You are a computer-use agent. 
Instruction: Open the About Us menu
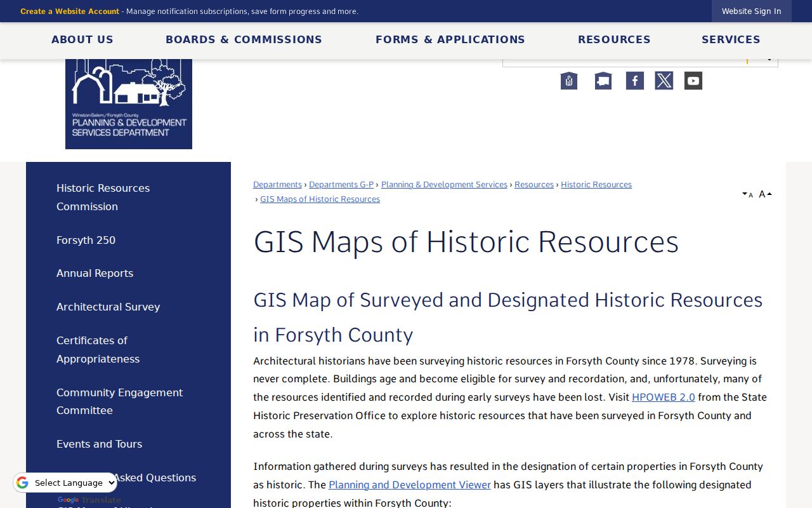coord(82,39)
